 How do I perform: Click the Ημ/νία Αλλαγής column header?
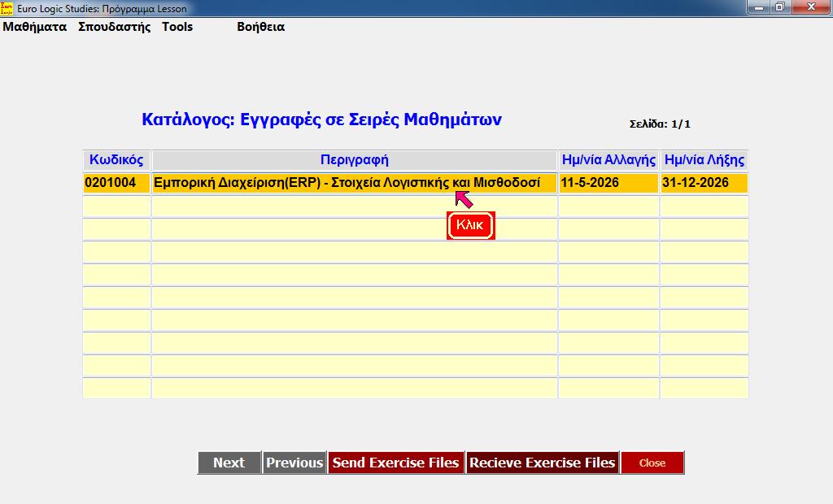[x=608, y=160]
